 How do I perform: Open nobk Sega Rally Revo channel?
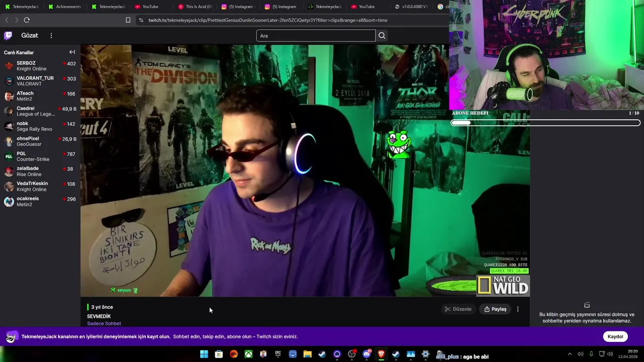(40, 126)
